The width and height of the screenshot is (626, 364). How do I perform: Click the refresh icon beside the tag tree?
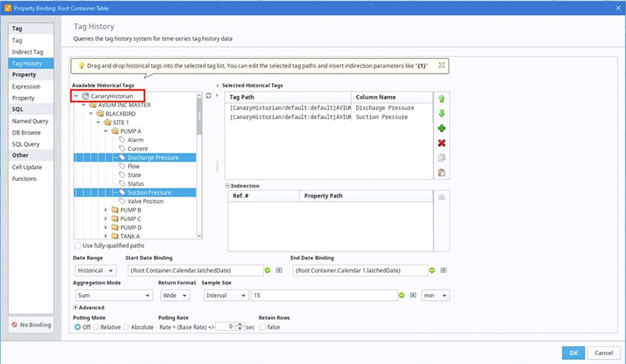(208, 96)
